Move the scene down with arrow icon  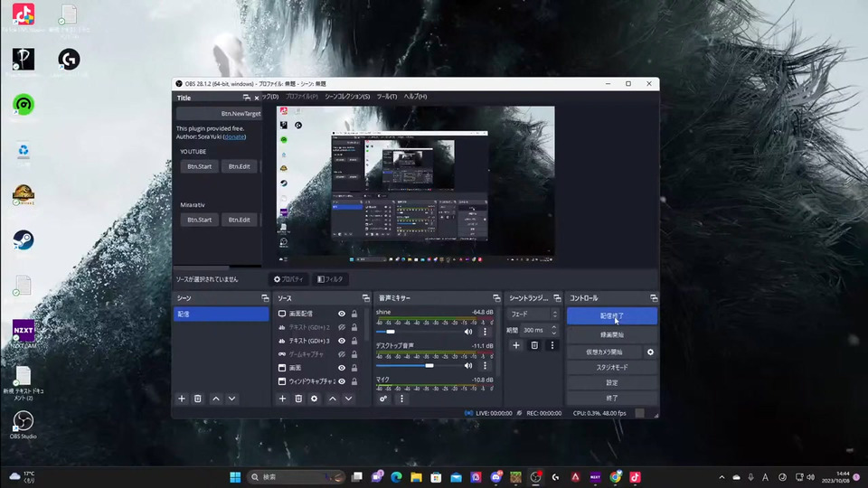tap(231, 399)
